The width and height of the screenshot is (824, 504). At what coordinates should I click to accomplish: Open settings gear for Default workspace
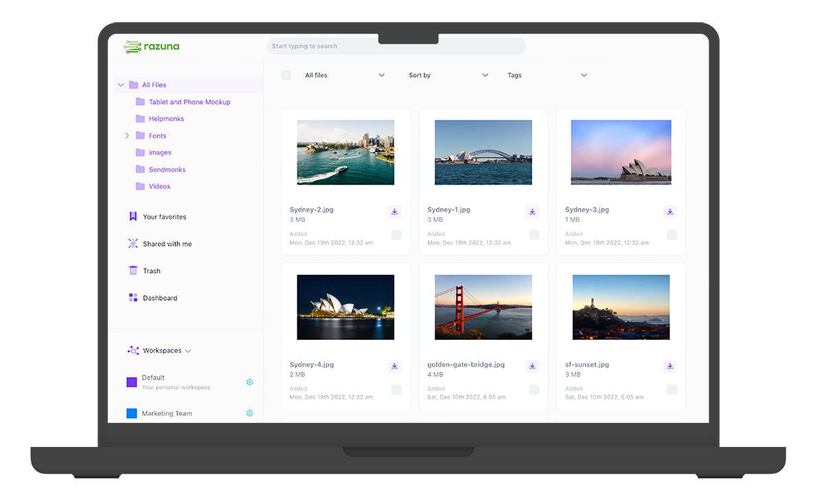click(250, 382)
